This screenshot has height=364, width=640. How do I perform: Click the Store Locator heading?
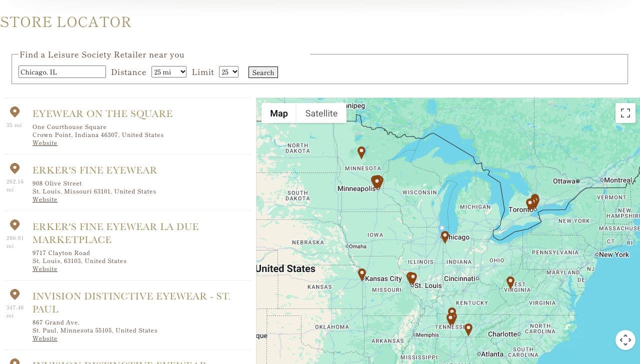click(65, 22)
